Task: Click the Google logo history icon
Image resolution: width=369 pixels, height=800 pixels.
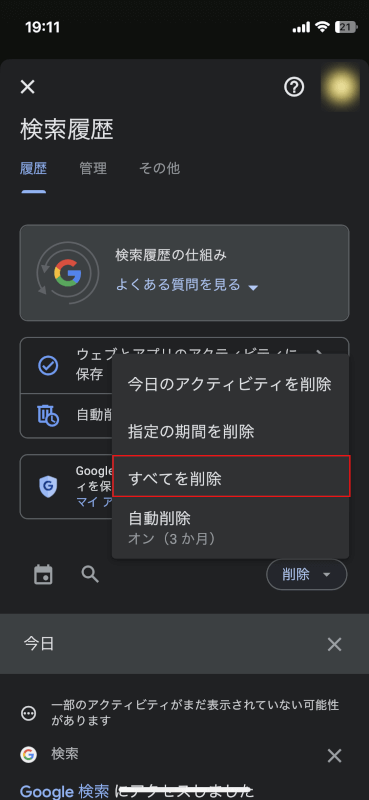Action: 67,273
